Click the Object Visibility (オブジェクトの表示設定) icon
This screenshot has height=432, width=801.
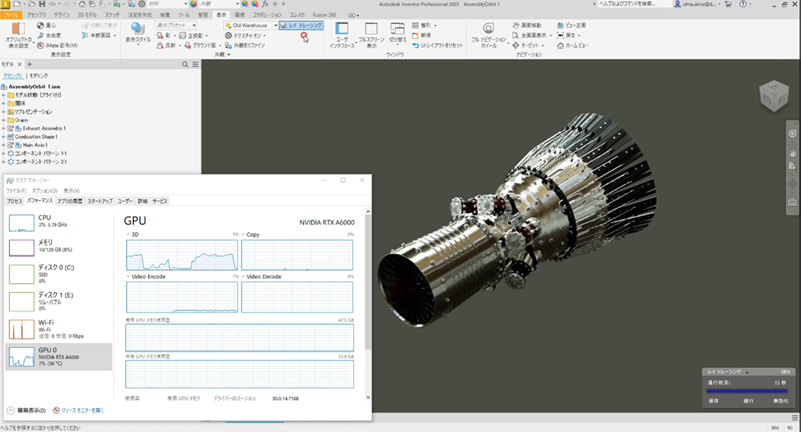18,29
